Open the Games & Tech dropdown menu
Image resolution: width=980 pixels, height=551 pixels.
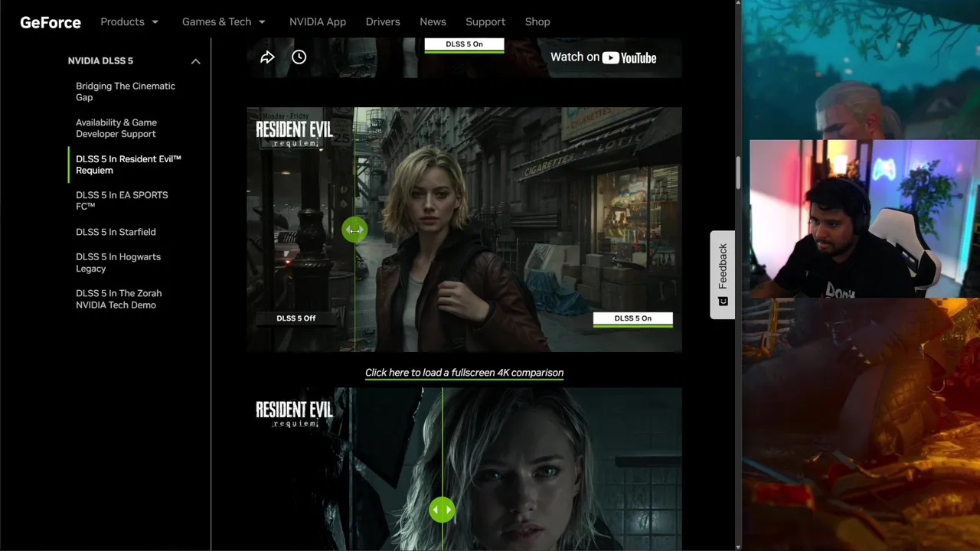click(224, 21)
